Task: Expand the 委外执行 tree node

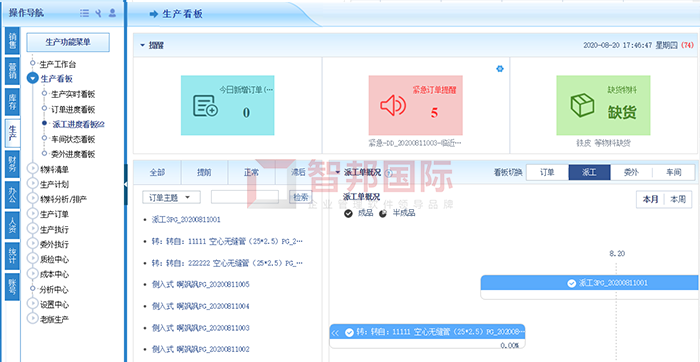Action: pyautogui.click(x=32, y=244)
